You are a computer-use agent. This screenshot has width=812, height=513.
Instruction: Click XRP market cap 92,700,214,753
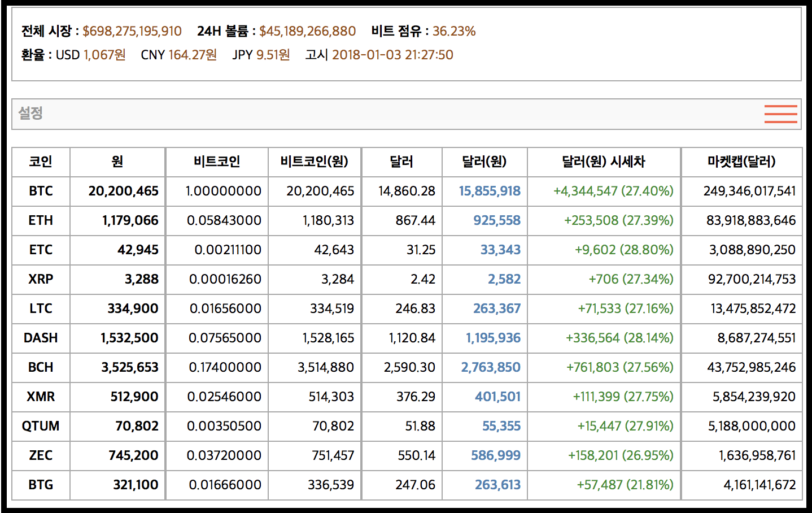[752, 280]
